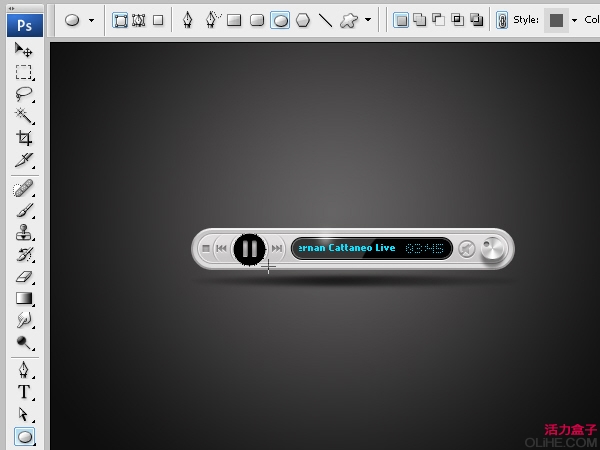
Task: Click the pause button on media player
Action: pos(249,249)
